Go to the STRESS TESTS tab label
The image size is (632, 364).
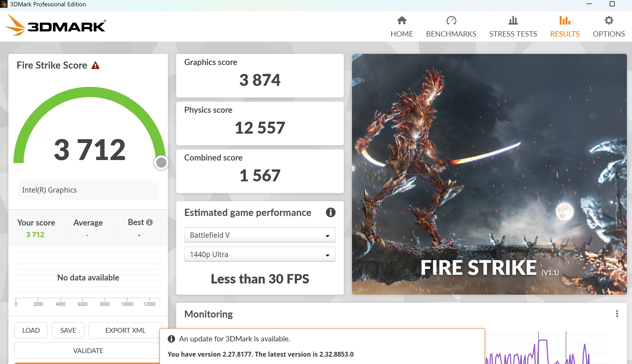point(513,34)
